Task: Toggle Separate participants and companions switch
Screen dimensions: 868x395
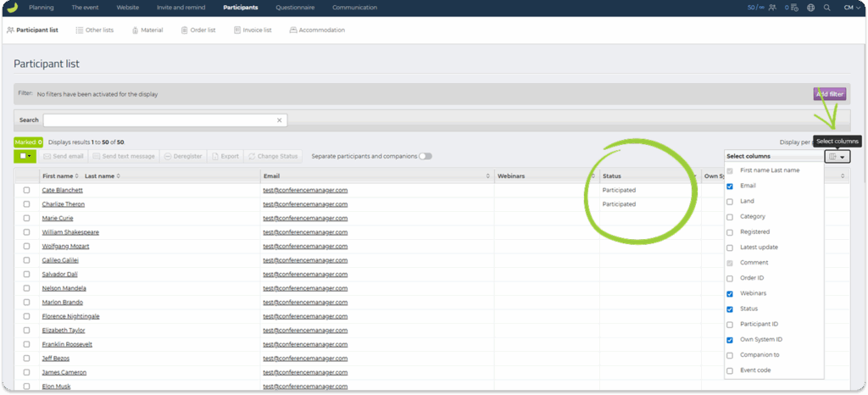Action: click(424, 156)
